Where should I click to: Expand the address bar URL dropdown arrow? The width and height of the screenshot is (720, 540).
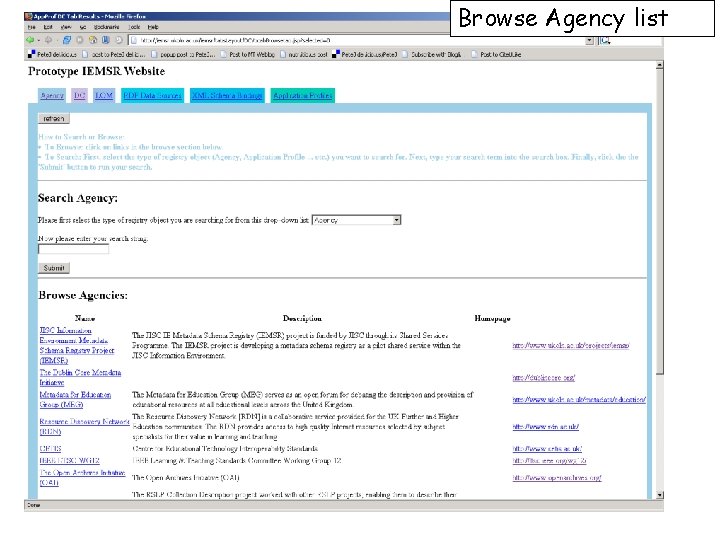pyautogui.click(x=590, y=40)
